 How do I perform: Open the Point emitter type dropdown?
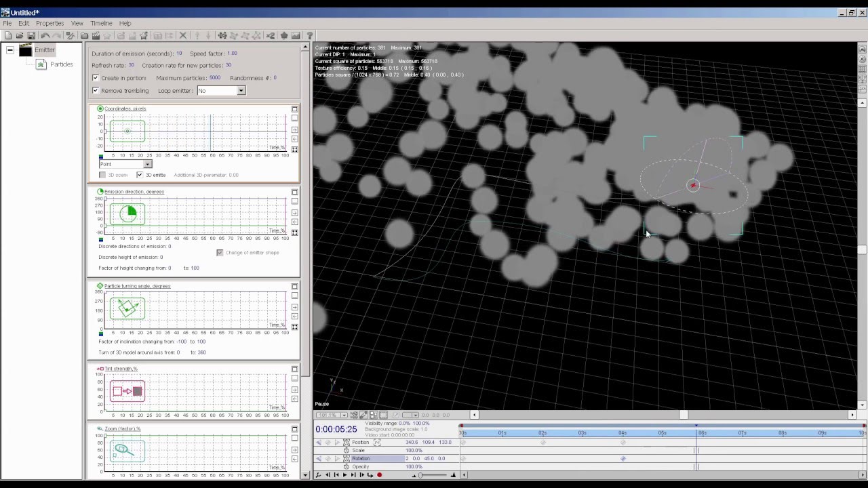pyautogui.click(x=147, y=164)
